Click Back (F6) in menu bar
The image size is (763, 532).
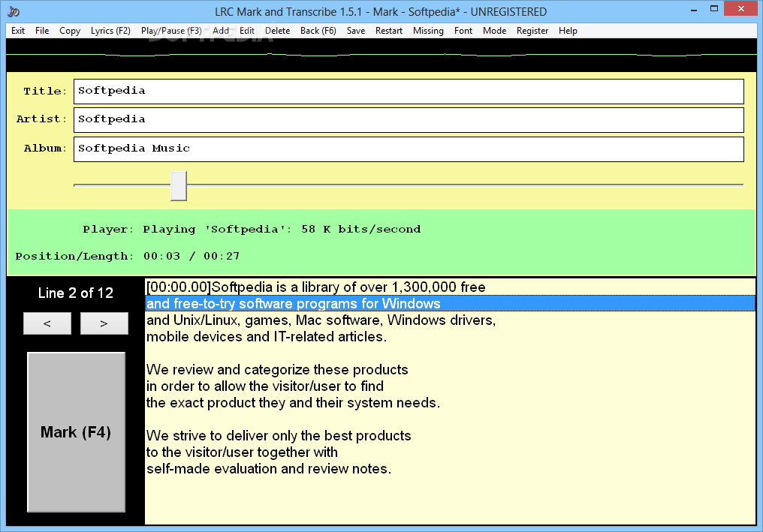[318, 31]
